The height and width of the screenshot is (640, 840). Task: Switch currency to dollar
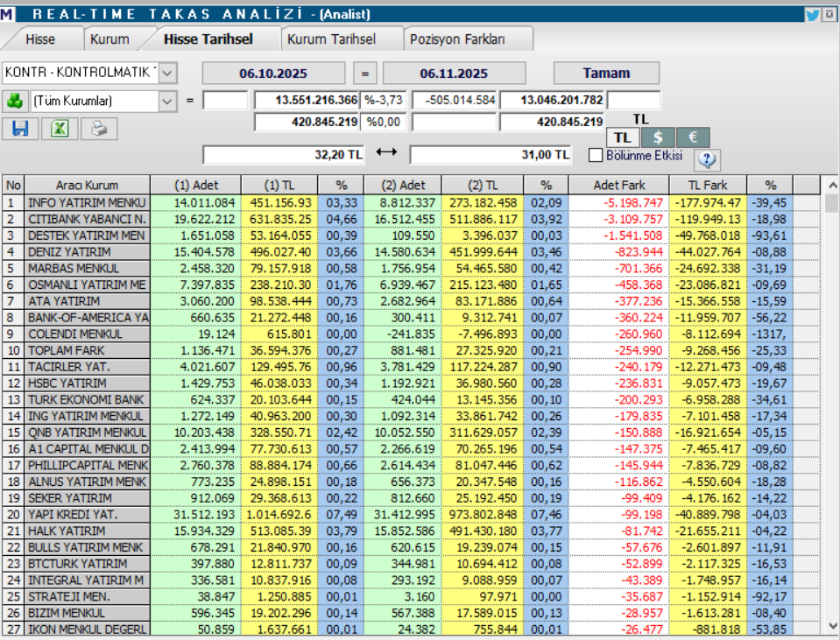[x=658, y=137]
